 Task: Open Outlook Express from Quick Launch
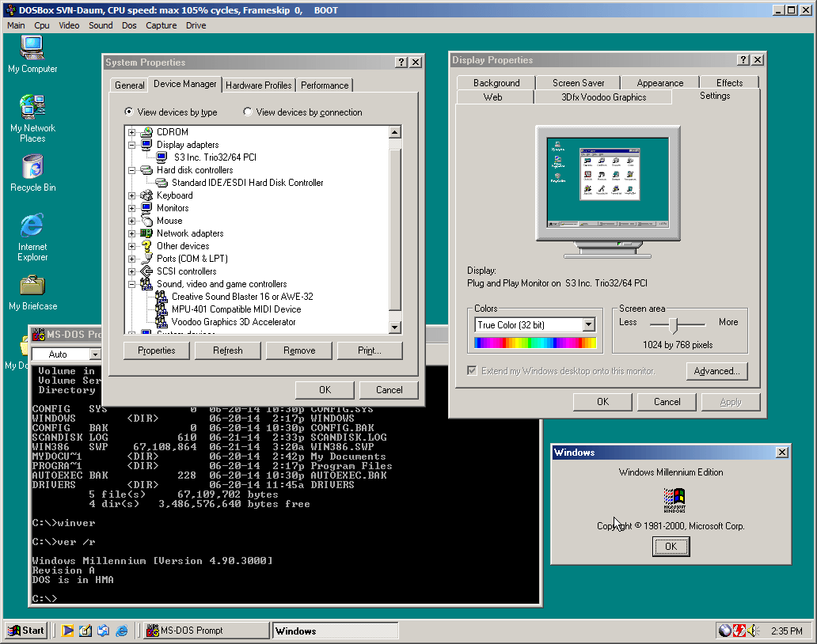pos(103,631)
